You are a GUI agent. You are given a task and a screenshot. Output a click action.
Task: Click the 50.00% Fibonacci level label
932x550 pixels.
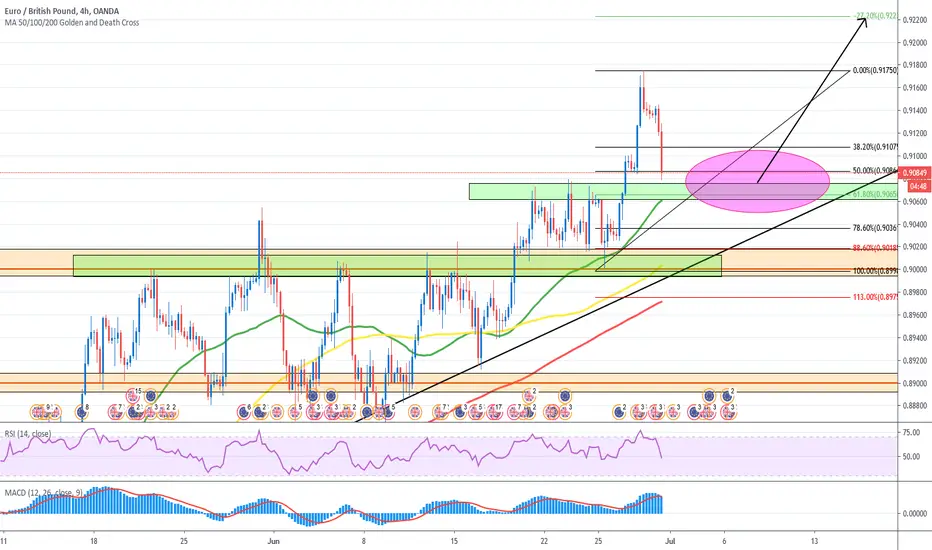tap(875, 171)
